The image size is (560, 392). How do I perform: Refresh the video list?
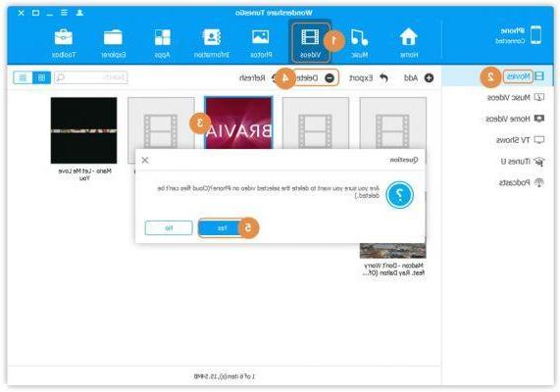[257, 77]
